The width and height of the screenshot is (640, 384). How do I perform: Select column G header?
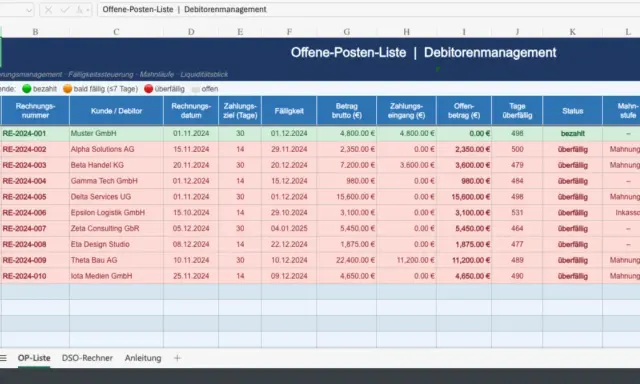coord(347,32)
